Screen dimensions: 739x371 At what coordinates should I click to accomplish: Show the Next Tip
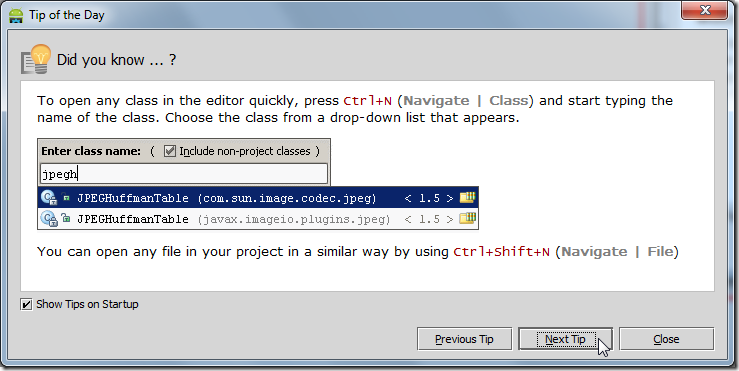point(565,339)
